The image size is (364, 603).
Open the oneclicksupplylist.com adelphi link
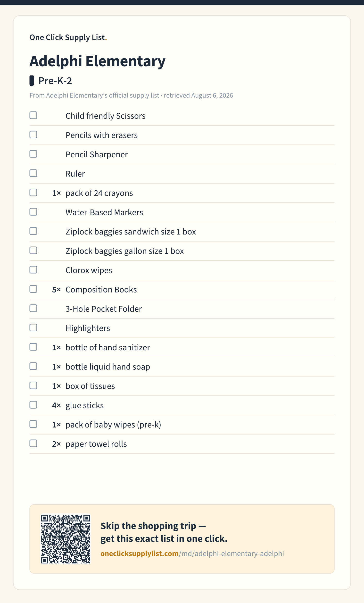tap(192, 553)
